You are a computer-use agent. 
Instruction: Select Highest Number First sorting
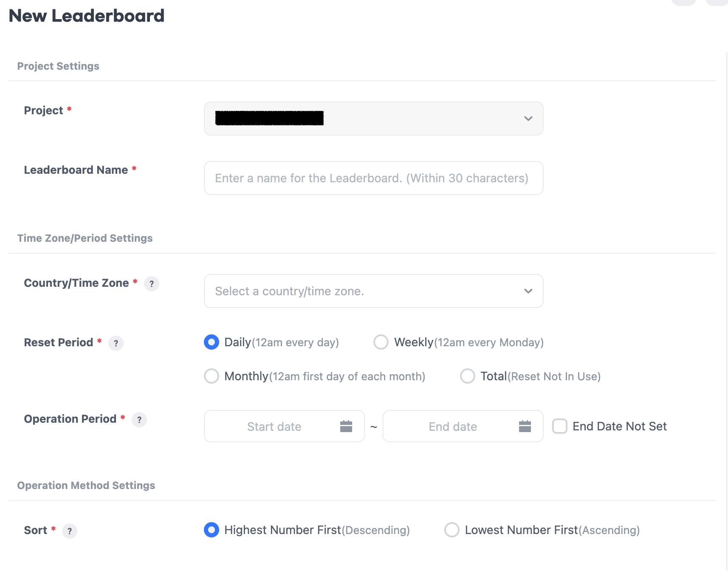tap(212, 530)
